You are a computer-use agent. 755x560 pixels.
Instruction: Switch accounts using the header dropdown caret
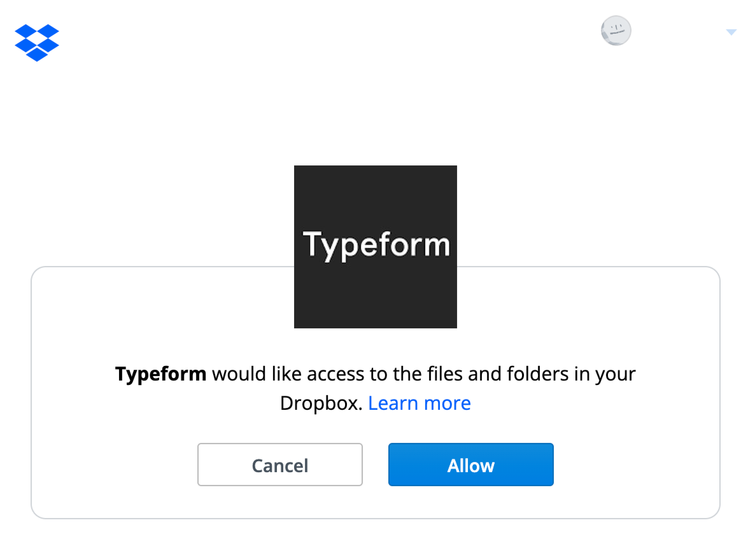pyautogui.click(x=731, y=32)
